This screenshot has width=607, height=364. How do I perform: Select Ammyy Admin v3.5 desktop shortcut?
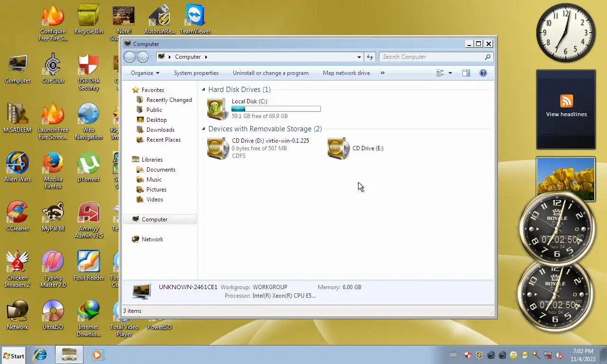click(x=89, y=220)
